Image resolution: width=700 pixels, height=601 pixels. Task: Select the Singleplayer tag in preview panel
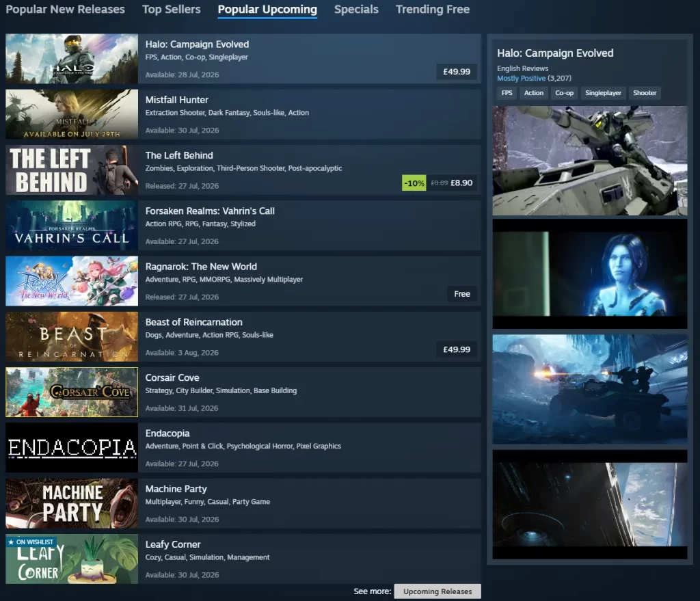point(603,93)
